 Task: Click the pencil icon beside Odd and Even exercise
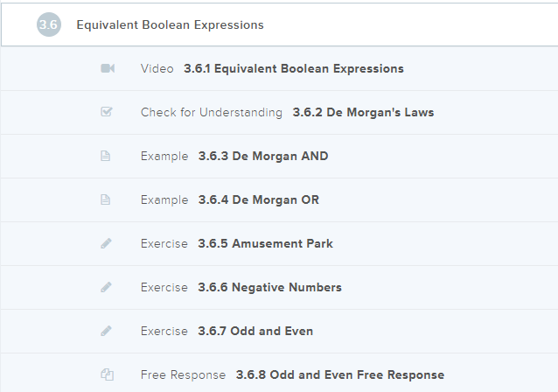(x=107, y=331)
